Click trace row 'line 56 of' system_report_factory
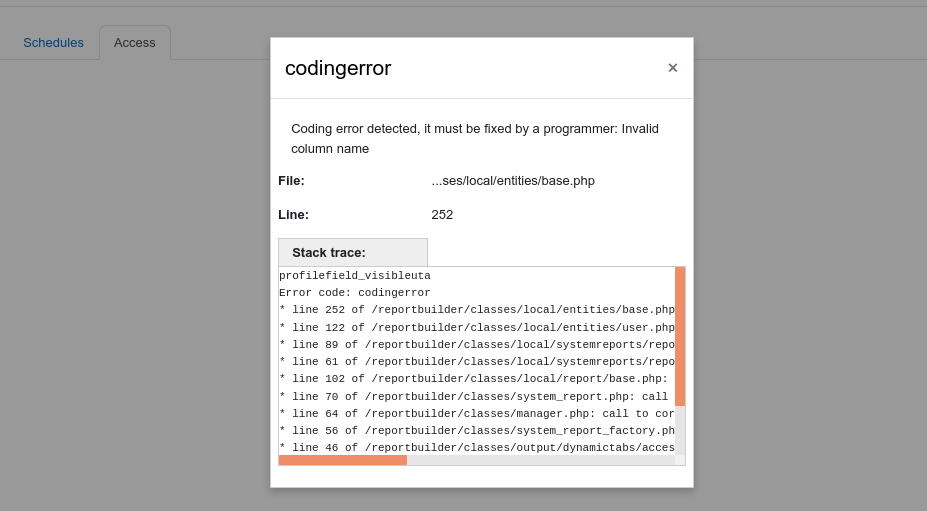The width and height of the screenshot is (927, 511). click(x=477, y=431)
